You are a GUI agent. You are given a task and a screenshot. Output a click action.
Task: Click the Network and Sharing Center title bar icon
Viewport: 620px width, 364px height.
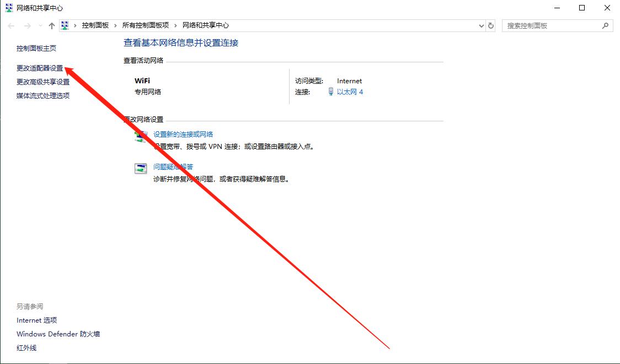[8, 8]
